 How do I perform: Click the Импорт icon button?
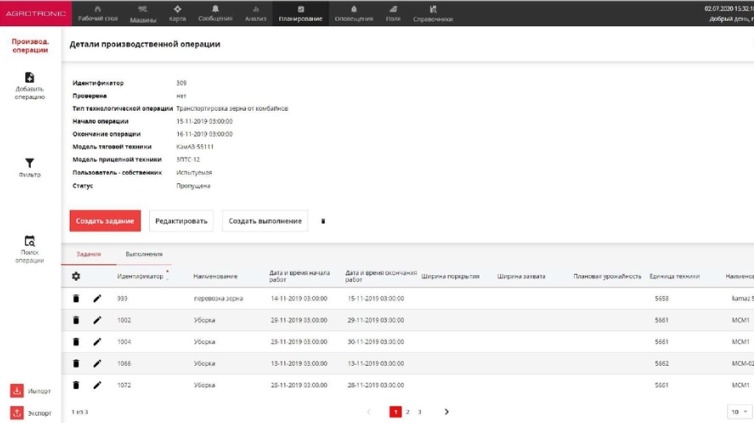coord(17,390)
